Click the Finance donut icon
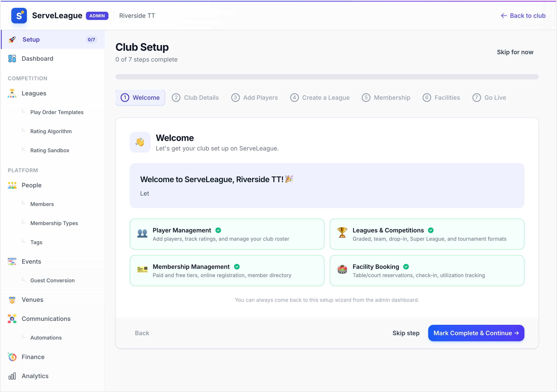557x392 pixels. [x=12, y=357]
